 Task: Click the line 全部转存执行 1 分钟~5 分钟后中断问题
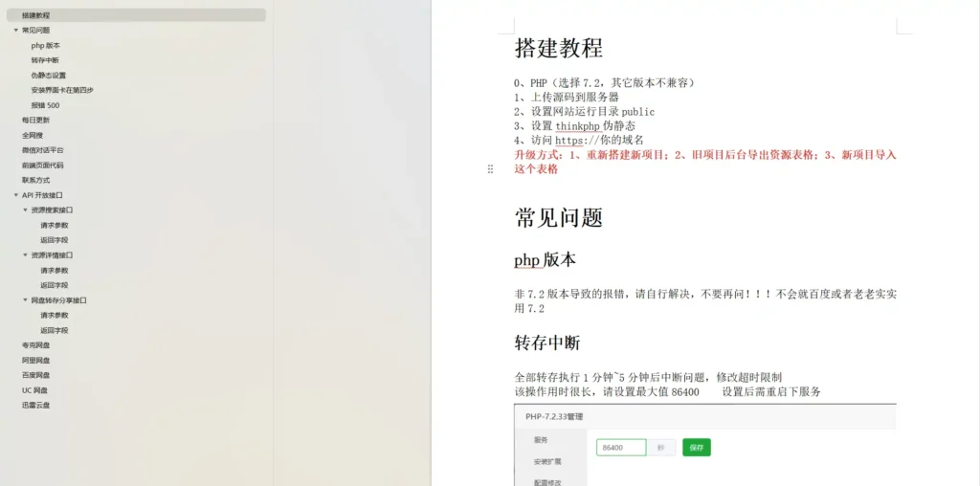[648, 377]
